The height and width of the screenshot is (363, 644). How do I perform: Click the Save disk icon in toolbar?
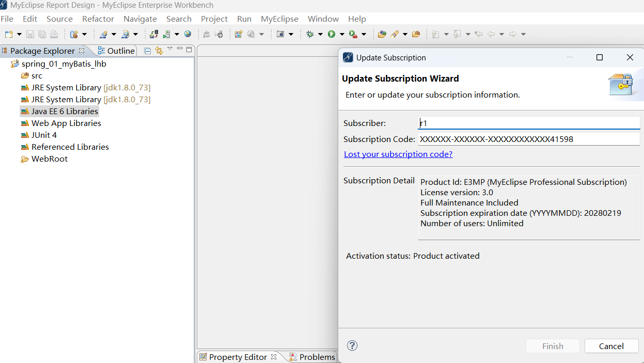30,34
